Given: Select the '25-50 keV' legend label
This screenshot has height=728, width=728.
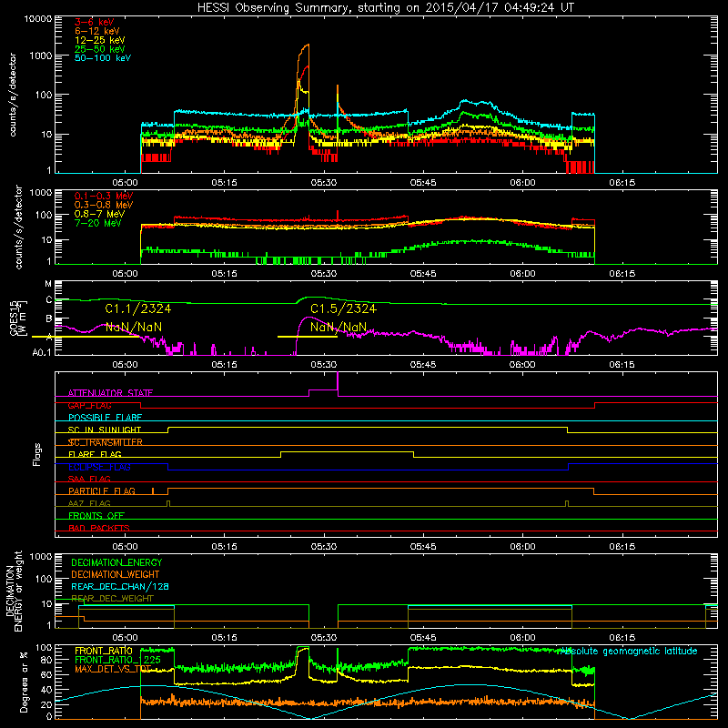Looking at the screenshot, I should pyautogui.click(x=100, y=49).
